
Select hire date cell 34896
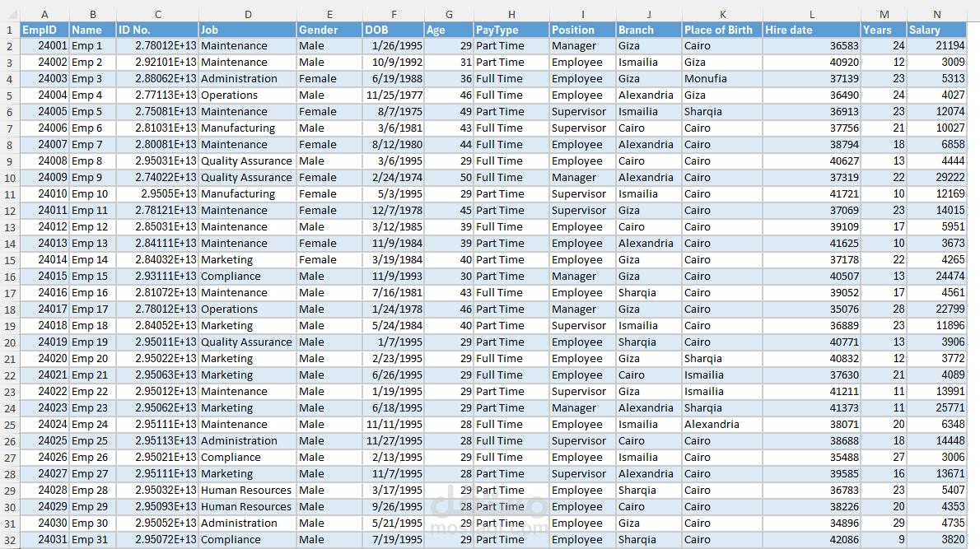(x=811, y=523)
